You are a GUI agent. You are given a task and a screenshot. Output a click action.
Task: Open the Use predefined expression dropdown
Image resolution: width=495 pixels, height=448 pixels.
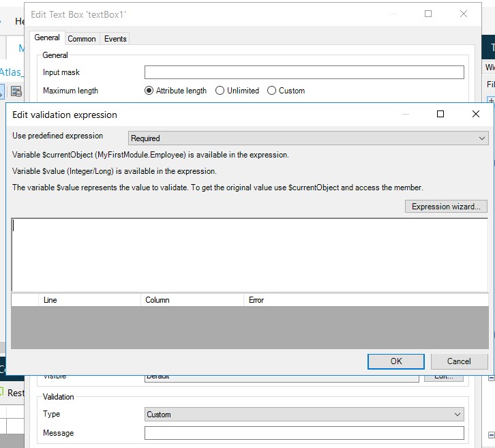(308, 138)
